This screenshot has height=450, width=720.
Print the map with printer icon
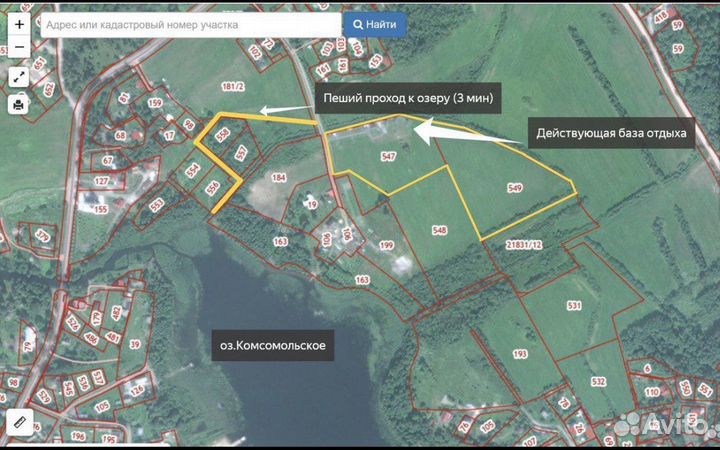[x=19, y=104]
